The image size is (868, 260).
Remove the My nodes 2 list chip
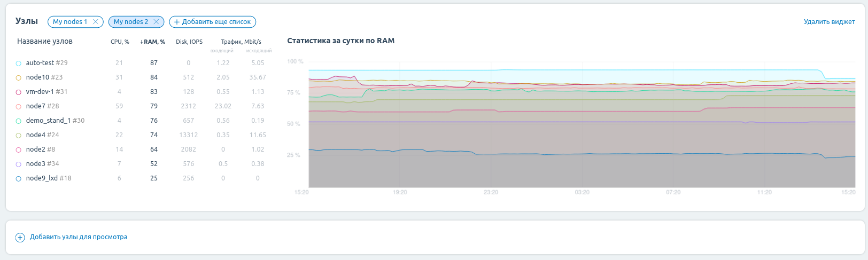(x=156, y=22)
